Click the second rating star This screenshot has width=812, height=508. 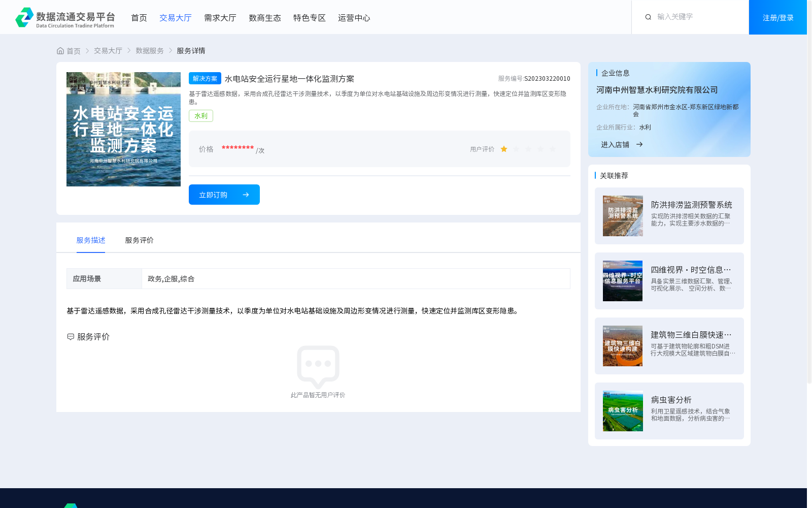click(x=516, y=149)
